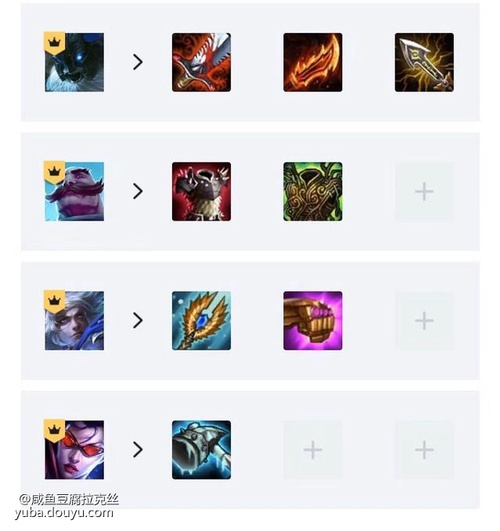The width and height of the screenshot is (500, 531).
Task: Select the Volibear champion portrait
Action: point(74,62)
